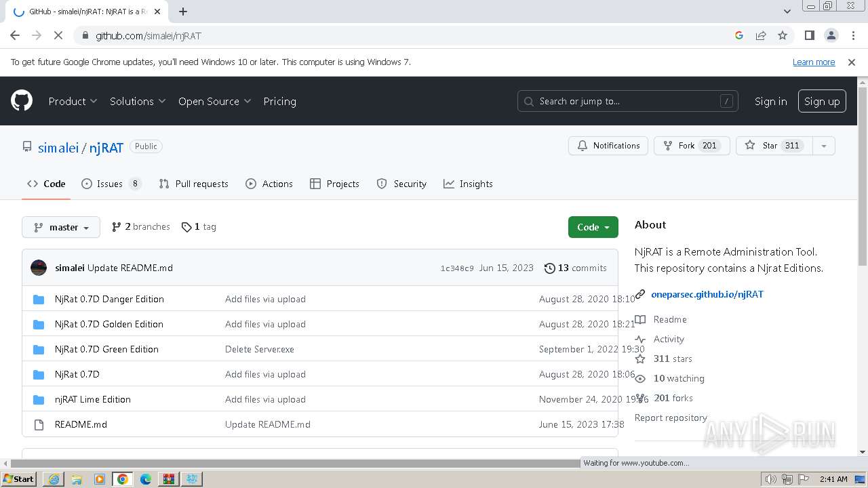Expand the star list dropdown arrow
The image size is (868, 488).
[823, 146]
